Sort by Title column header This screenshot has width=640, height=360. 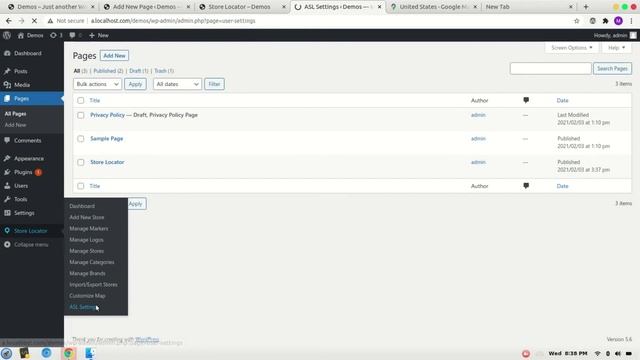point(95,100)
